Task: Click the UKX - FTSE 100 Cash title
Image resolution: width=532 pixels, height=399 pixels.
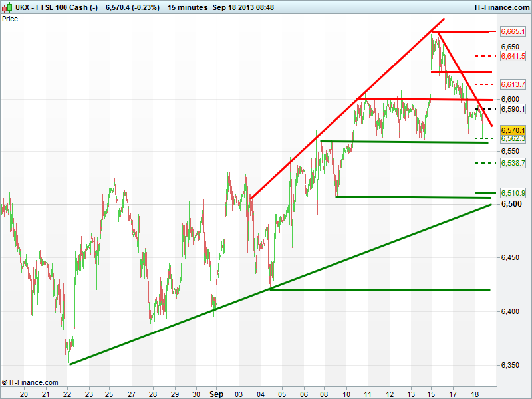Action: [57, 7]
